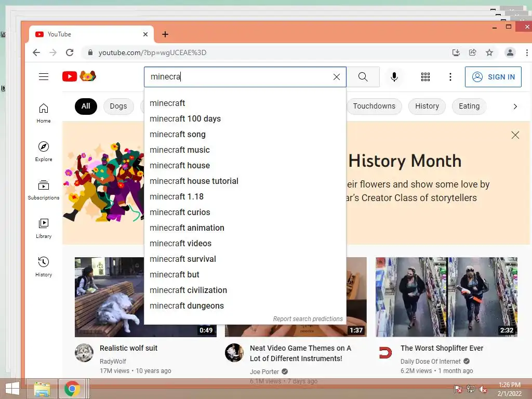
Task: Click the browser forward arrow
Action: coord(53,52)
